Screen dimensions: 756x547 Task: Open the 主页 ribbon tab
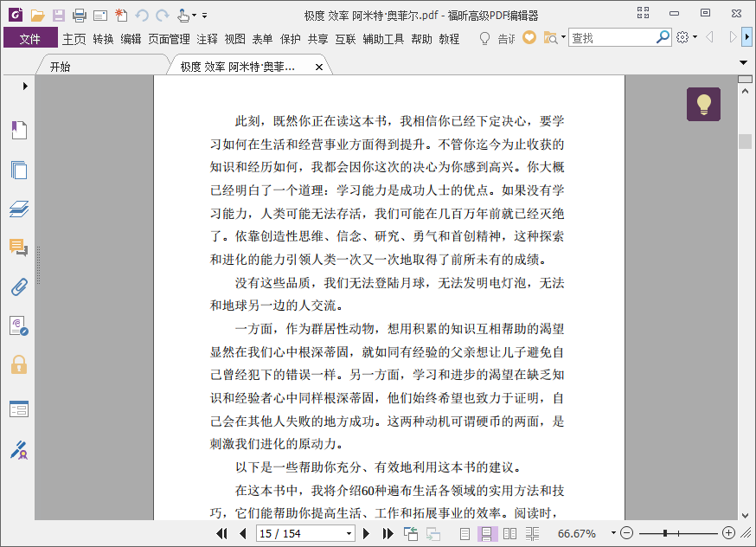pos(74,39)
